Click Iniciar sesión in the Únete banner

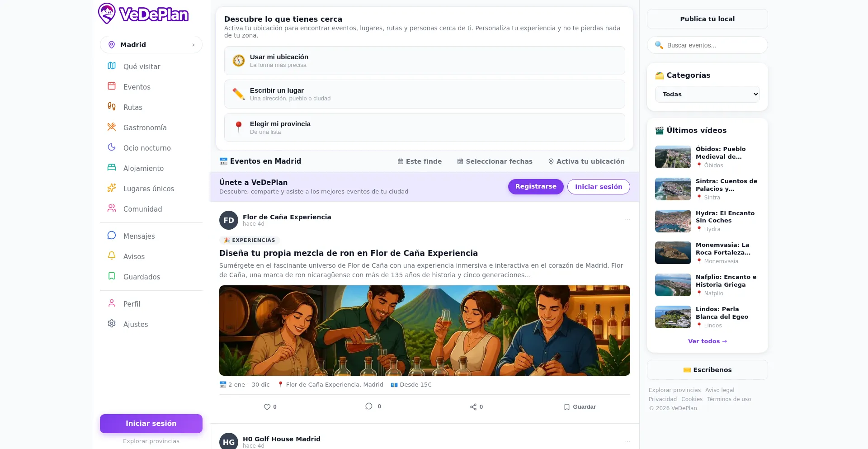(x=599, y=187)
